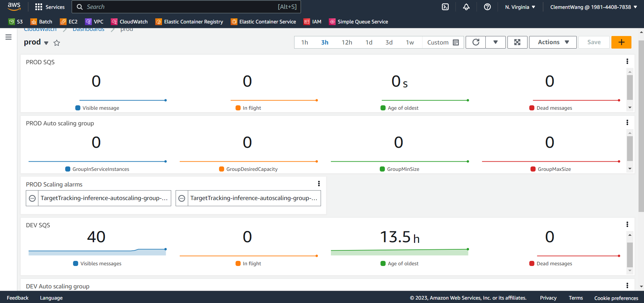Click the Search input field
This screenshot has width=644, height=303.
180,7
